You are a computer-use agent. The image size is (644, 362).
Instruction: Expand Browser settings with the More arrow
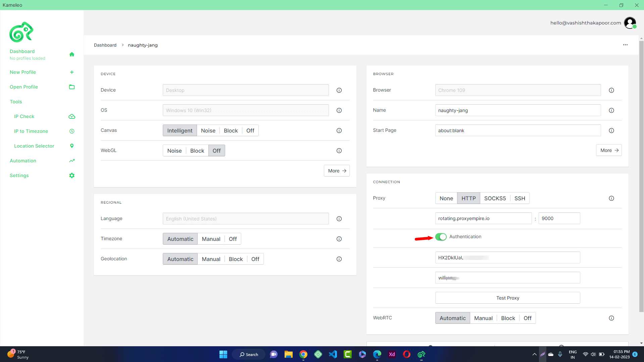(608, 150)
